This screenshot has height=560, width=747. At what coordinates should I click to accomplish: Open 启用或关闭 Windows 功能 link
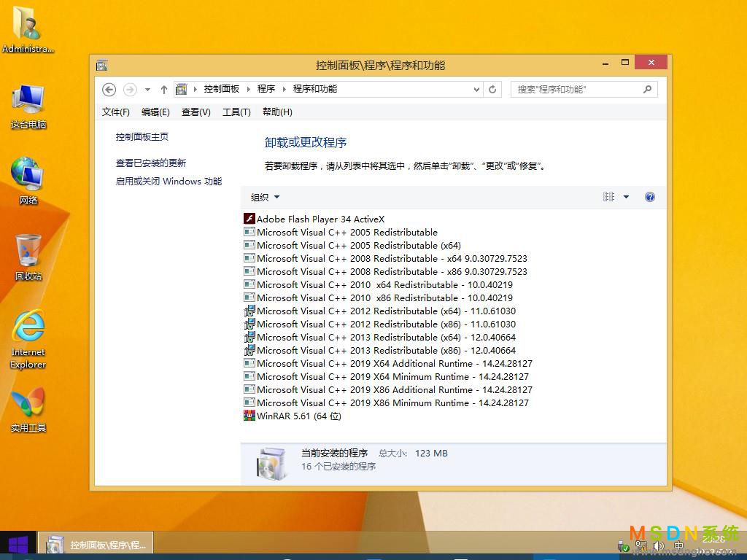[x=169, y=182]
